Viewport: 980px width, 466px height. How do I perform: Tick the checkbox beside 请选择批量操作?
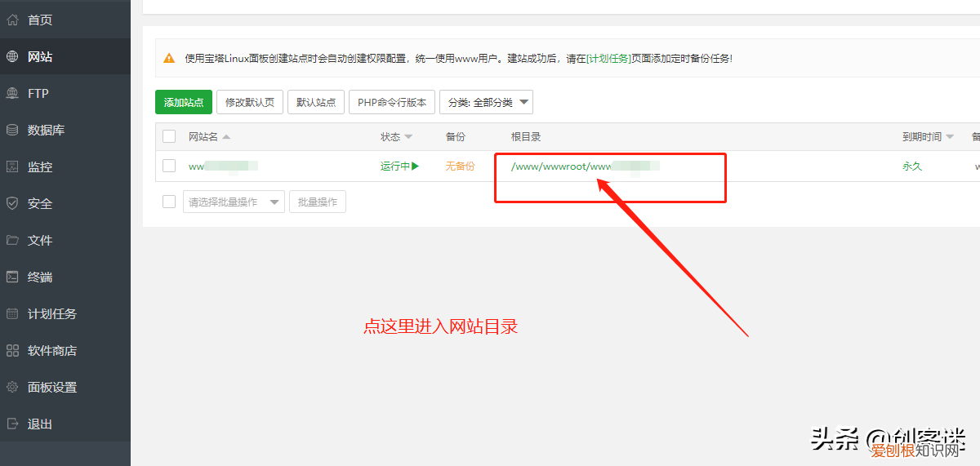169,202
